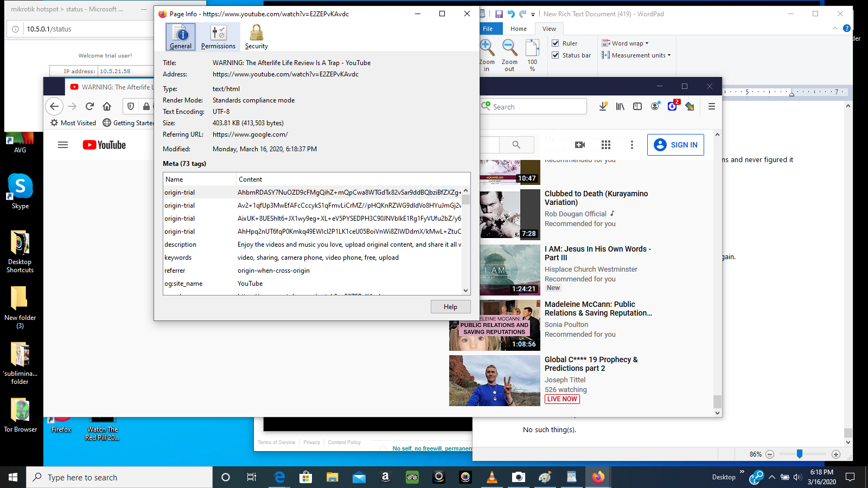Show hidden system tray icons chevron
Screen dimensions: 868x488
[771, 477]
